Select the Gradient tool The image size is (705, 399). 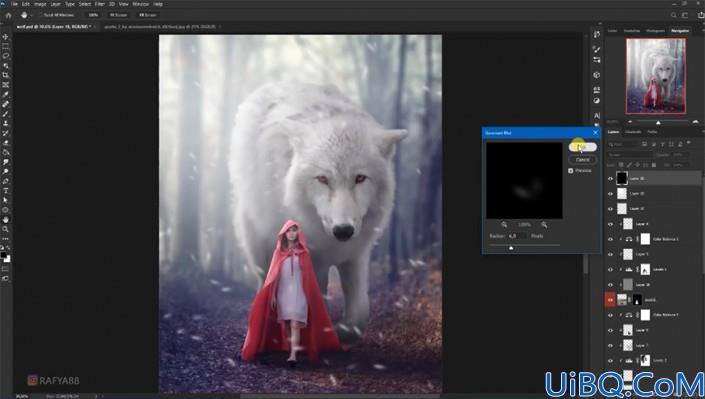pyautogui.click(x=5, y=152)
